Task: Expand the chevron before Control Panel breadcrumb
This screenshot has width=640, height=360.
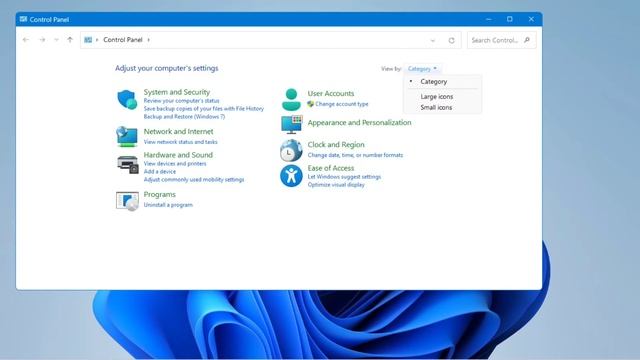Action: tap(97, 40)
